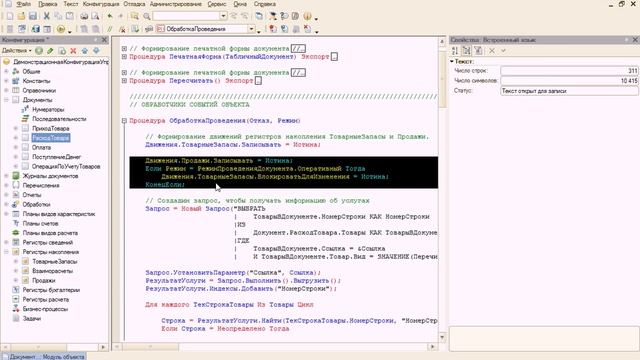Expand the Справочники tree node
Screen dimensions: 640x360
[x=7, y=90]
